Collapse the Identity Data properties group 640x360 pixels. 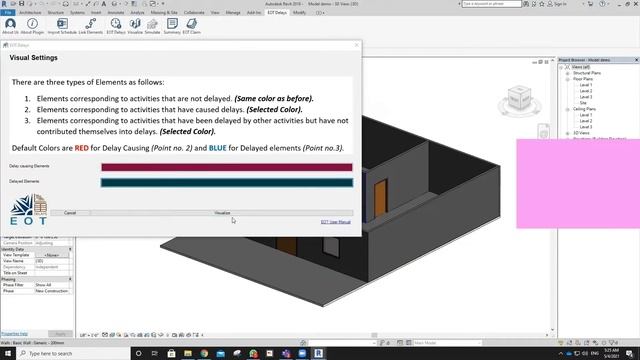click(x=70, y=249)
